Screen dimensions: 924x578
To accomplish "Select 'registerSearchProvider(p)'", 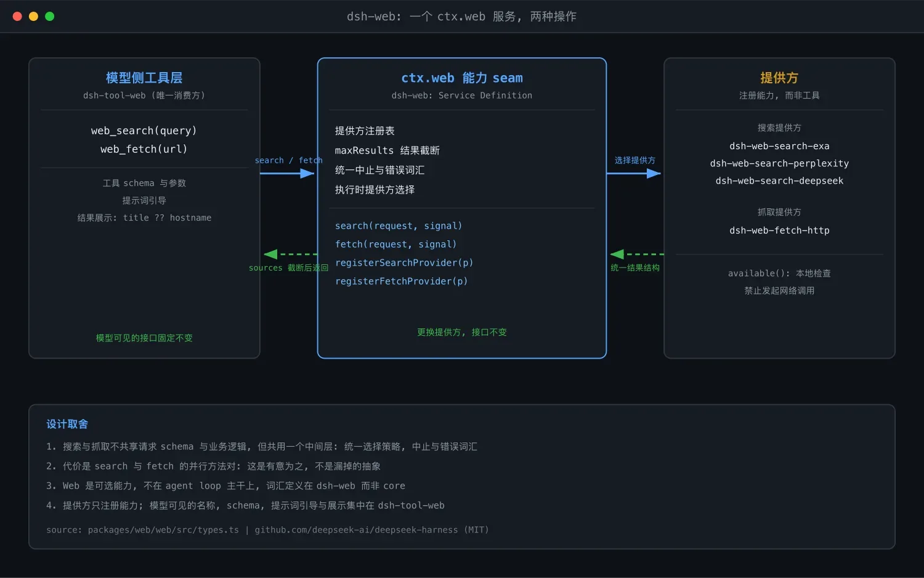I will [x=404, y=263].
